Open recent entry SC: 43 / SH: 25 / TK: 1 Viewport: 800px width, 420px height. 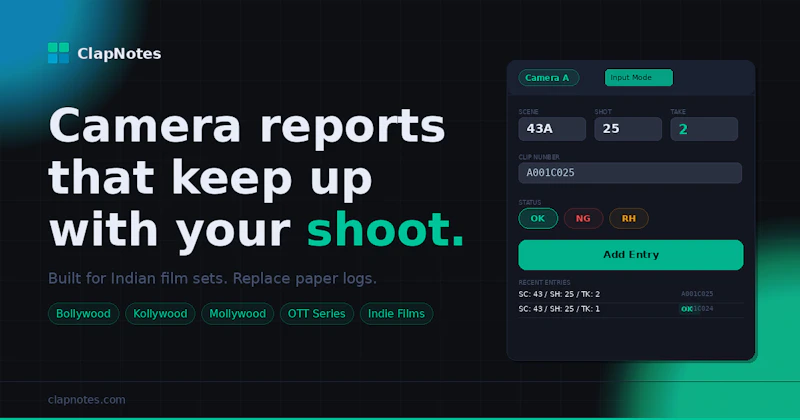631,309
